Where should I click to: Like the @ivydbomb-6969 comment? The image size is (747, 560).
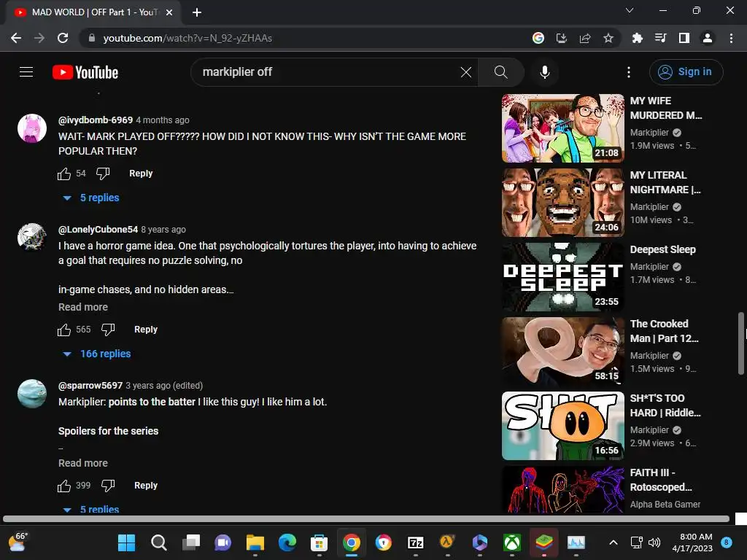pyautogui.click(x=64, y=174)
